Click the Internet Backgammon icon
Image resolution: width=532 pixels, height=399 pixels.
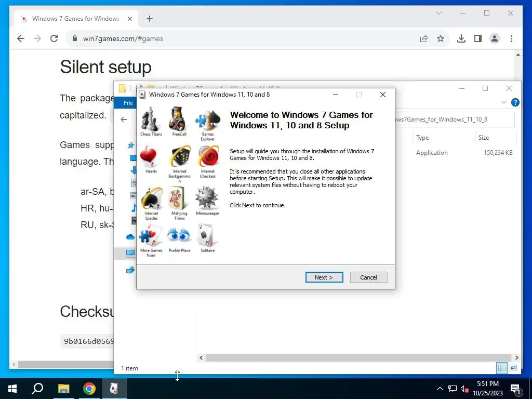180,157
